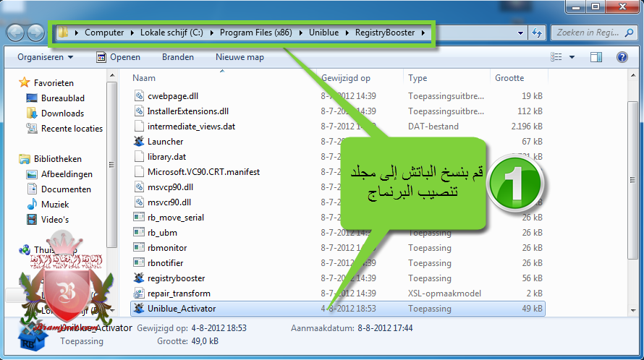Select the repair_transform XSL file icon

pos(139,293)
